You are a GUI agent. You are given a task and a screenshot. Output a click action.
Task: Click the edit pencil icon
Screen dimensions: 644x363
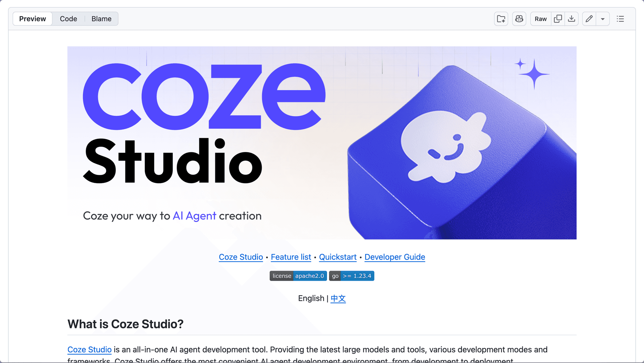589,19
